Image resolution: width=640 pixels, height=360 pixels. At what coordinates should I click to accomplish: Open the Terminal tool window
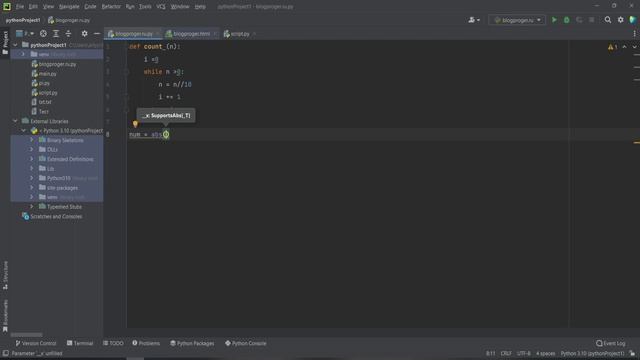[80, 343]
